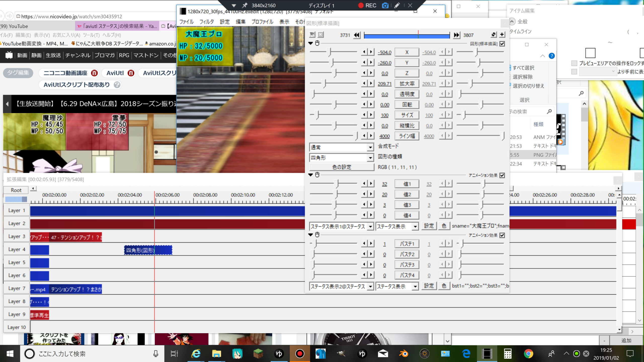Check the より手前に表 checkbox
644x362 pixels.
coord(574,72)
